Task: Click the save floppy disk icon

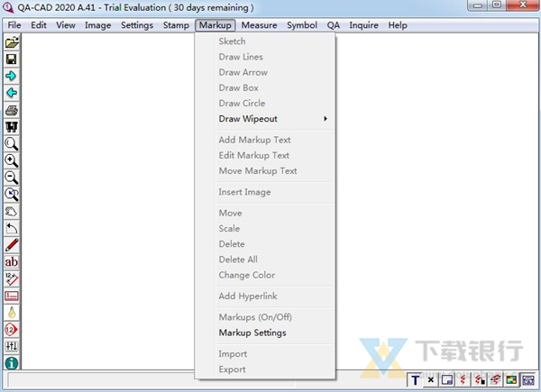Action: (x=12, y=59)
